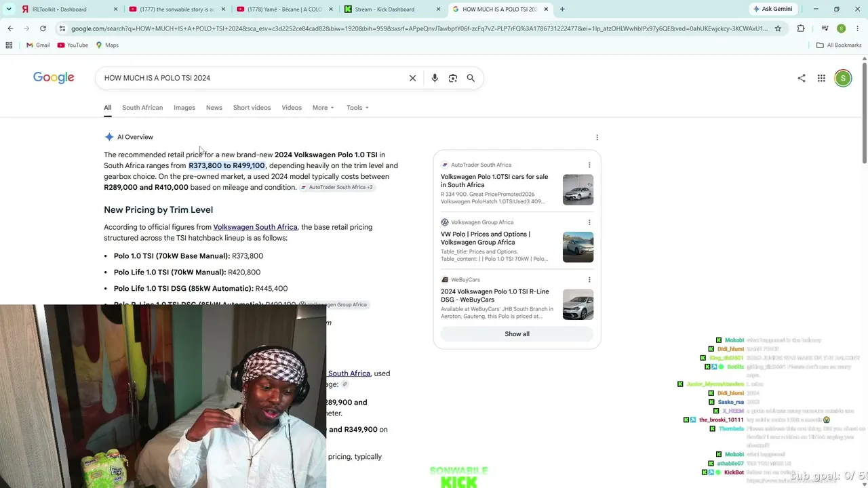Focus the Google search input field
Image resolution: width=868 pixels, height=488 pixels.
click(x=252, y=78)
